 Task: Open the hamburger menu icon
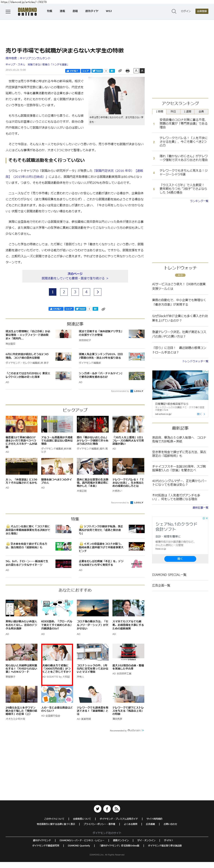click(8, 11)
